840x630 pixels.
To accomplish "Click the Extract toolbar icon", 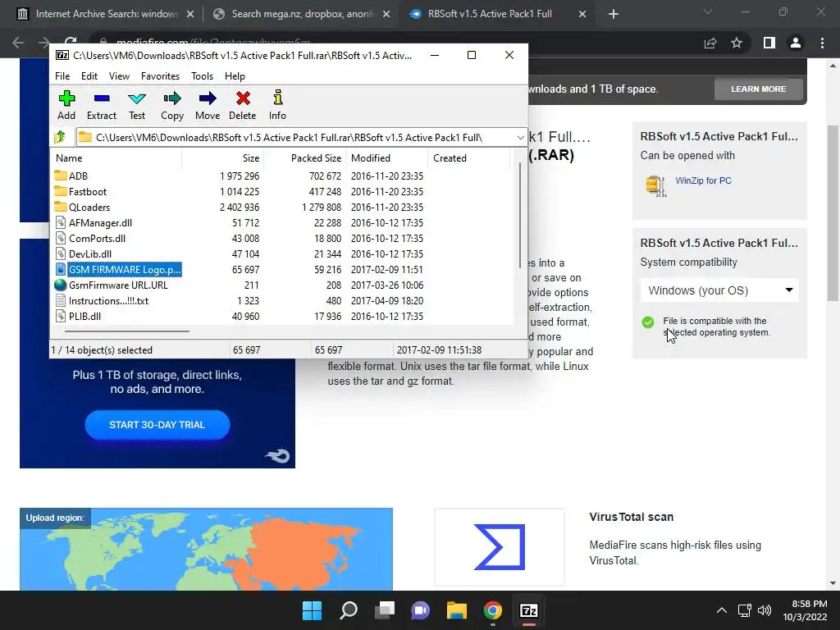I will point(101,98).
